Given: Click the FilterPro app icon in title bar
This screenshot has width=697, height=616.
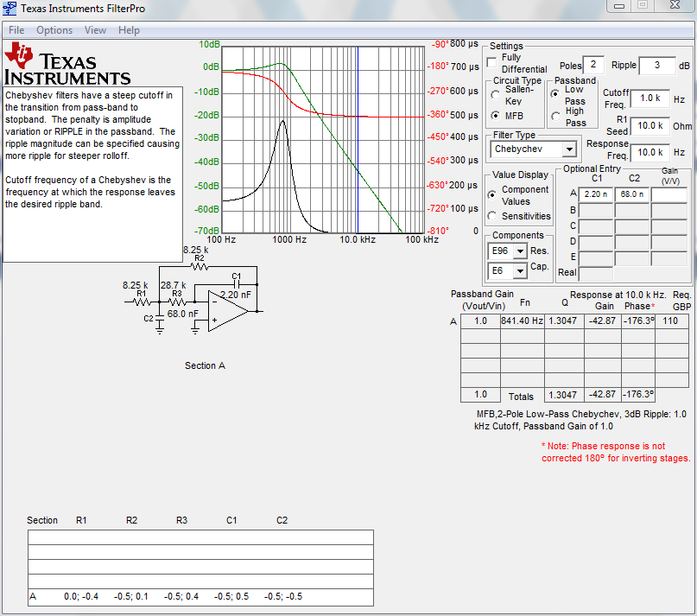Looking at the screenshot, I should (x=10, y=8).
